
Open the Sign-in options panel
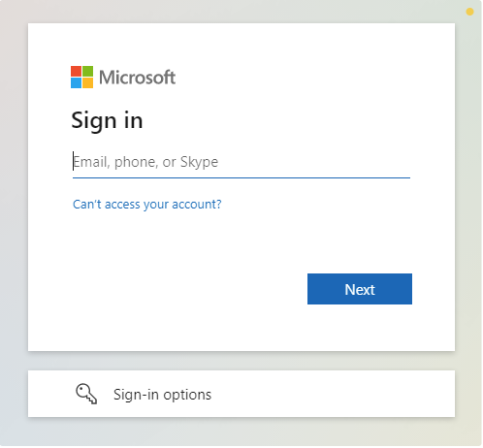pyautogui.click(x=241, y=394)
